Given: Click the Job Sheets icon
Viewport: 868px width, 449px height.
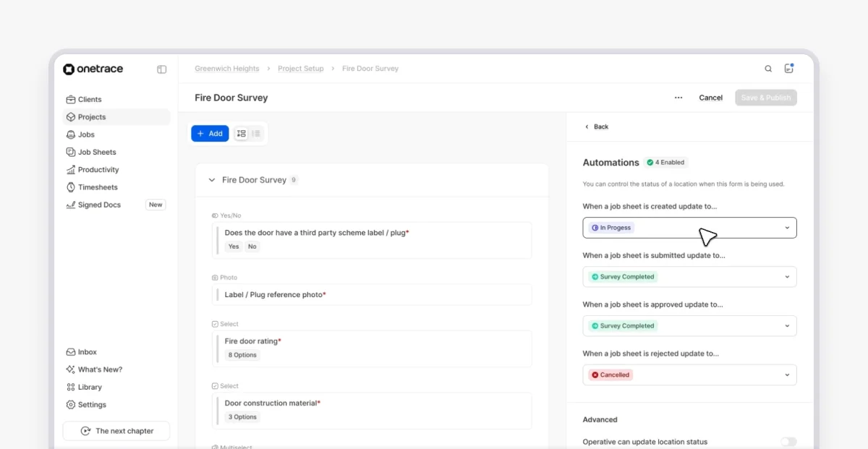Looking at the screenshot, I should click(71, 153).
